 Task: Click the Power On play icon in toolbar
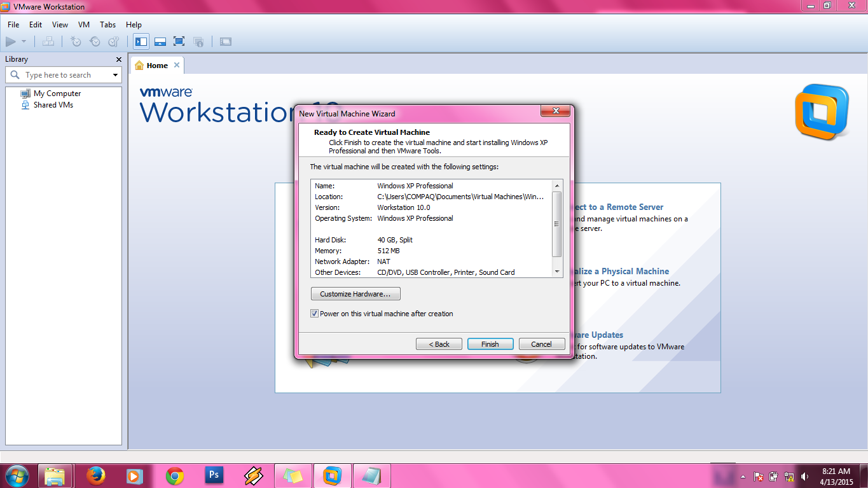[10, 41]
